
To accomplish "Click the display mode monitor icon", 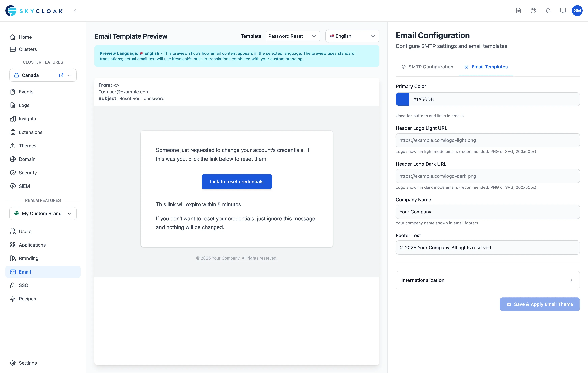I will [x=563, y=10].
